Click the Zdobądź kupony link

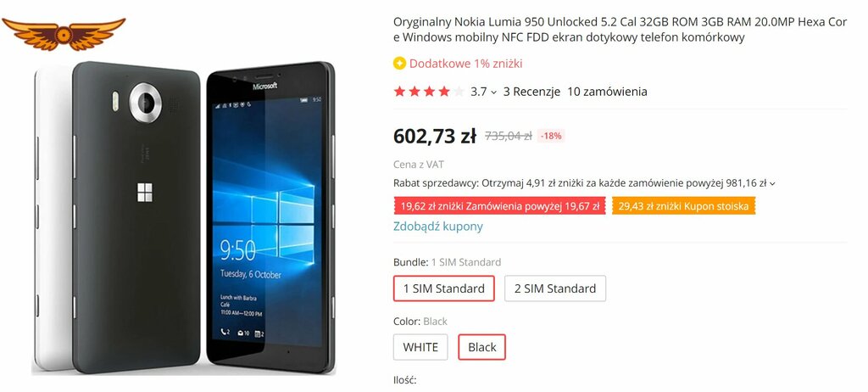(x=438, y=227)
